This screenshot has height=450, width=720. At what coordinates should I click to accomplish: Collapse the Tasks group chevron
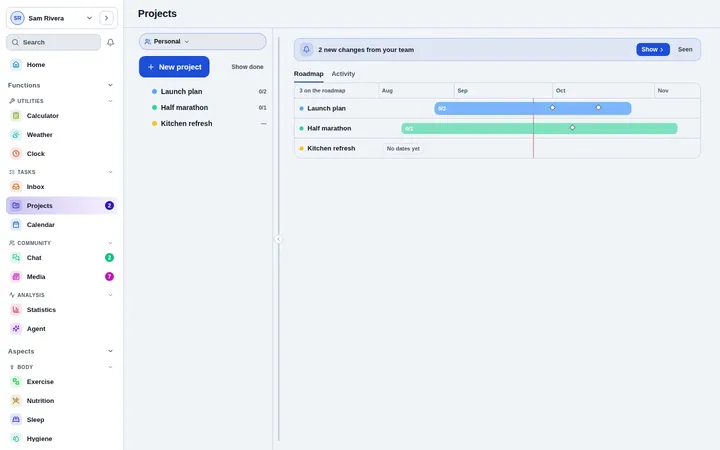[x=110, y=172]
